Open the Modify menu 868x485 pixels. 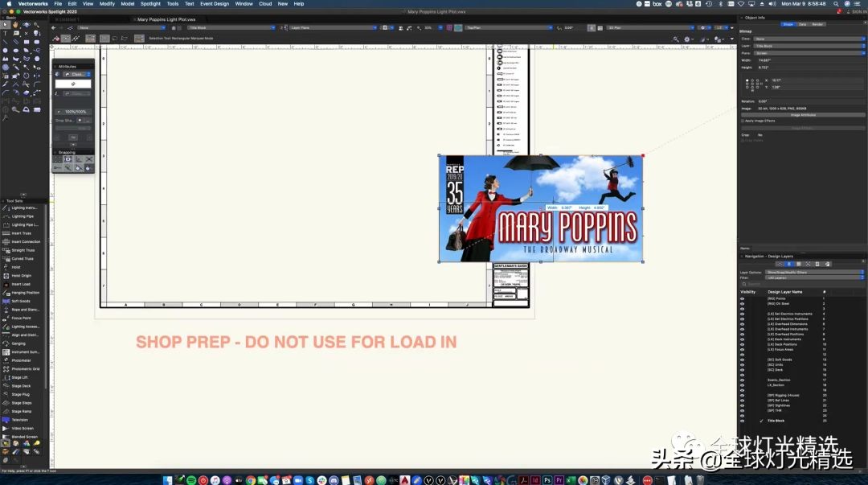[x=107, y=4]
